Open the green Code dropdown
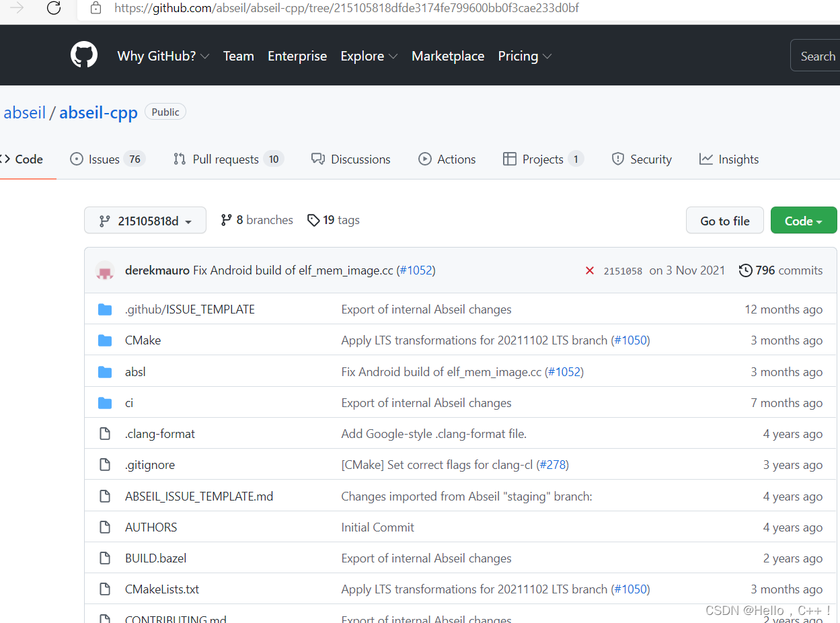 (x=804, y=220)
